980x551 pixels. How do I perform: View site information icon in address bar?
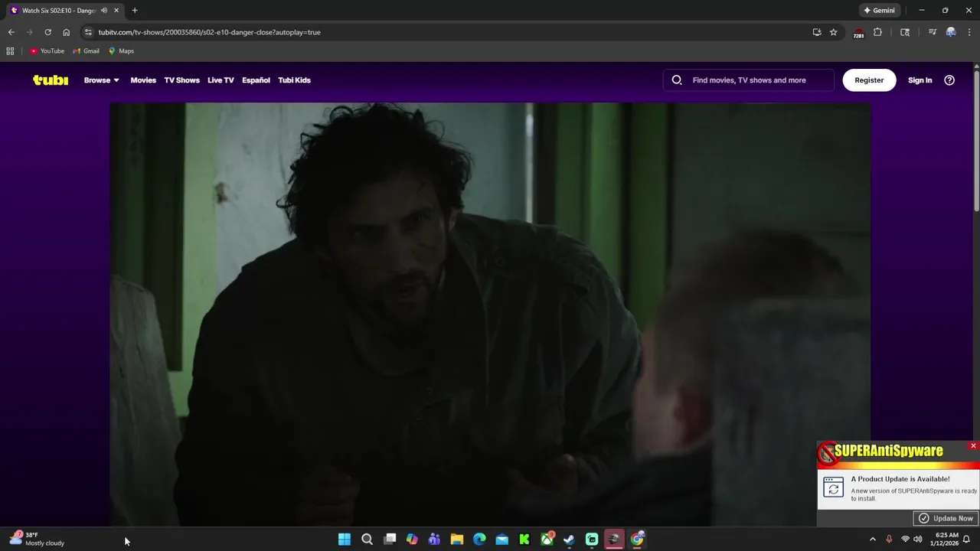click(88, 32)
